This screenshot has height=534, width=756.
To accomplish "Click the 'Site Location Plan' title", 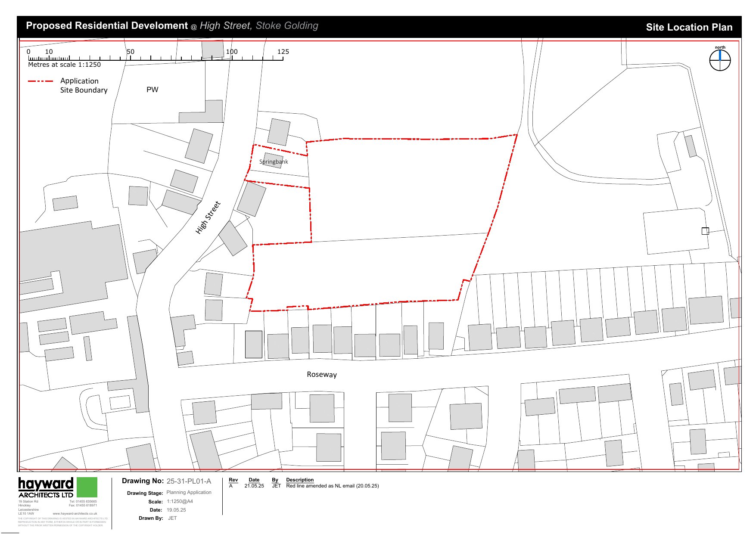I will coord(689,27).
